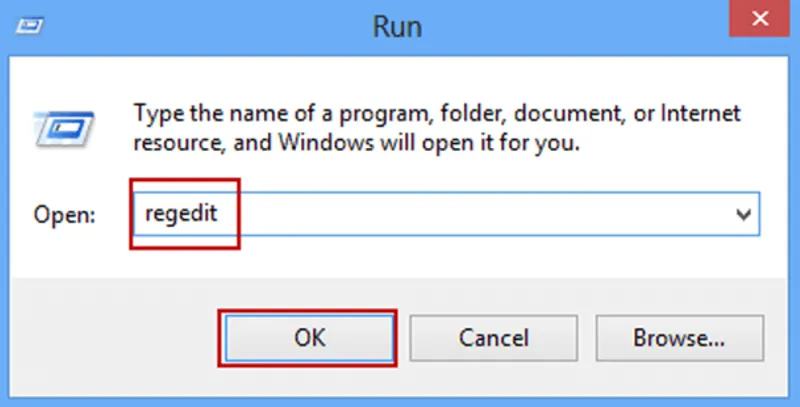Focus the Open text input box

point(447,214)
